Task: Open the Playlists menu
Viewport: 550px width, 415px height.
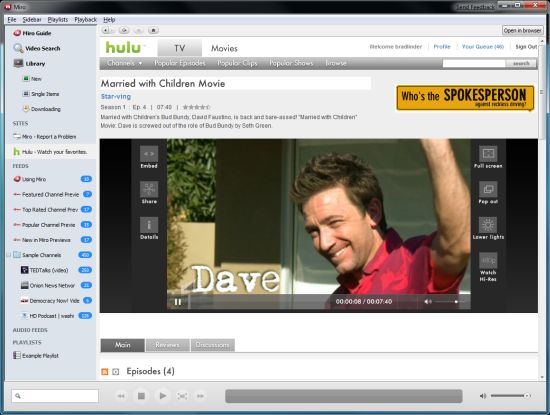Action: coord(58,20)
